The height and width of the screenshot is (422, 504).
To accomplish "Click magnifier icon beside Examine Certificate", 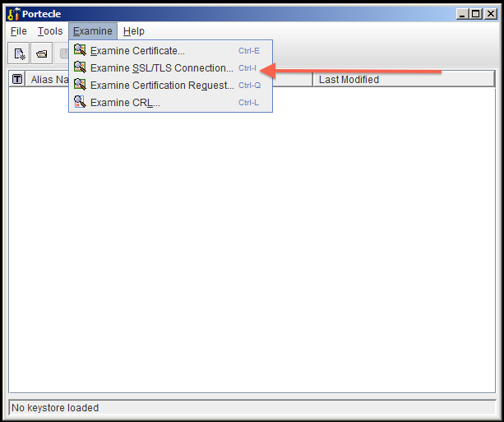I will (x=80, y=50).
